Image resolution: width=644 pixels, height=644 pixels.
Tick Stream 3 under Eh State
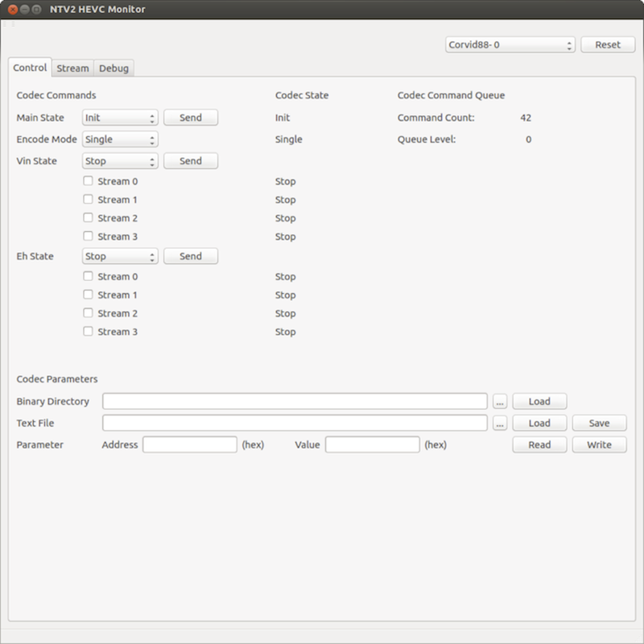[89, 332]
